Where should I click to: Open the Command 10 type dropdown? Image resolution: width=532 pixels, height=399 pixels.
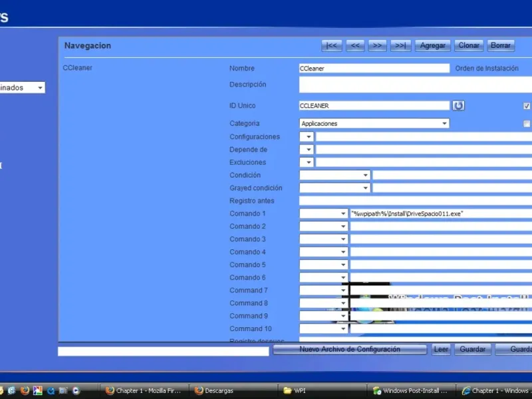pyautogui.click(x=324, y=329)
